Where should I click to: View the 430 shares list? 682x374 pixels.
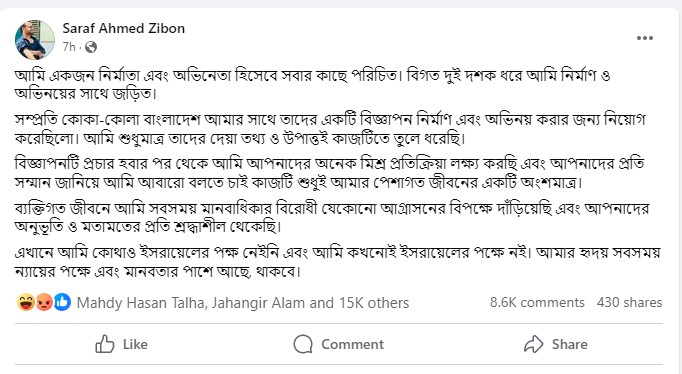(629, 302)
